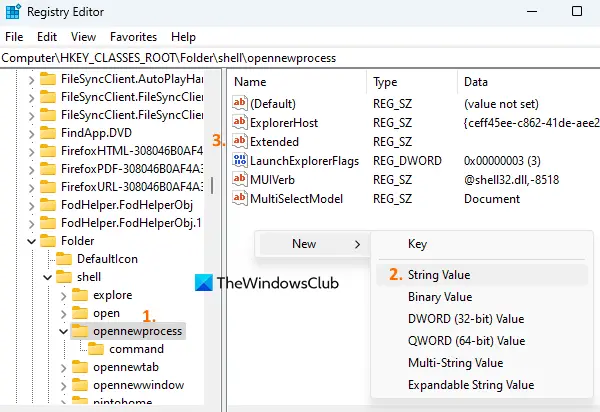Choose Expandable String Value option
Image resolution: width=600 pixels, height=412 pixels.
click(x=482, y=384)
